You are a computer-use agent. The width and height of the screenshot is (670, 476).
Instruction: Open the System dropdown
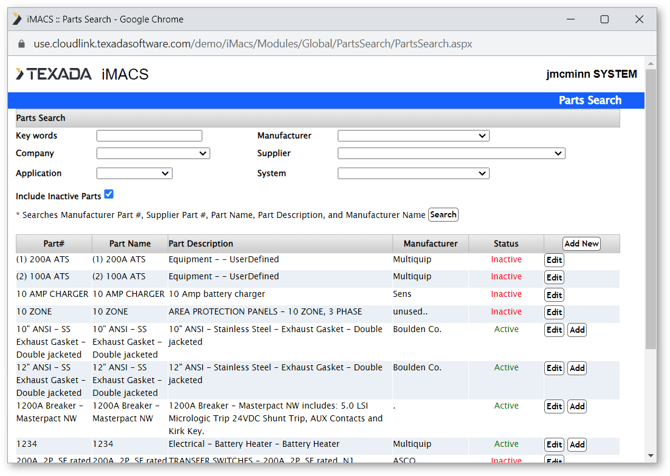(413, 173)
